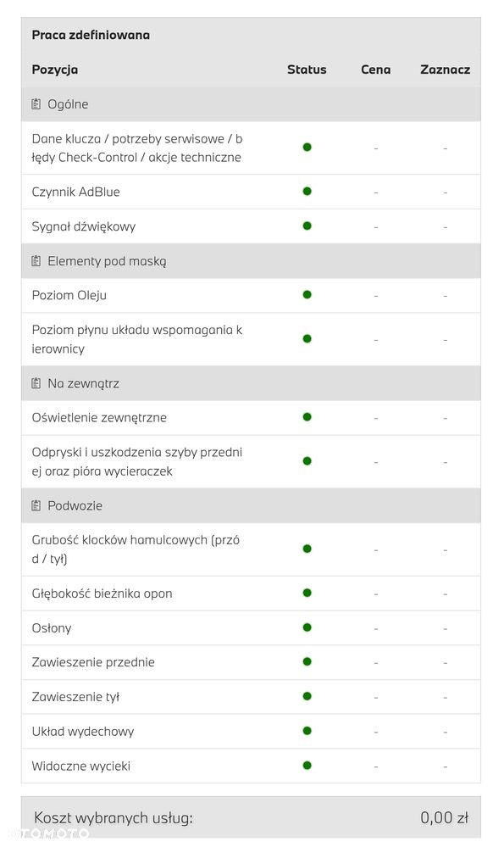Viewport: 504px width, 847px height.
Task: Click green status dot for Układ wydechowy
Action: pos(307,731)
